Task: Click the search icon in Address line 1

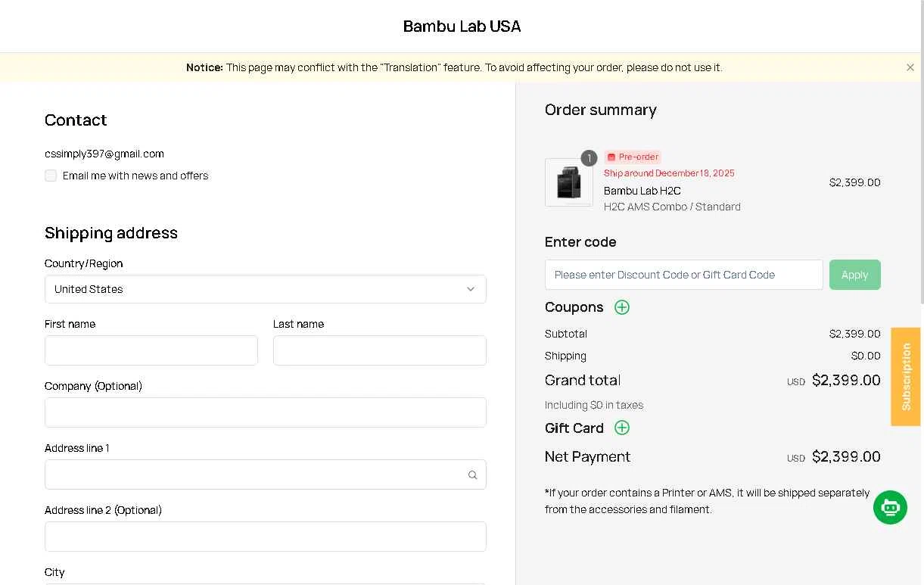Action: (x=472, y=475)
